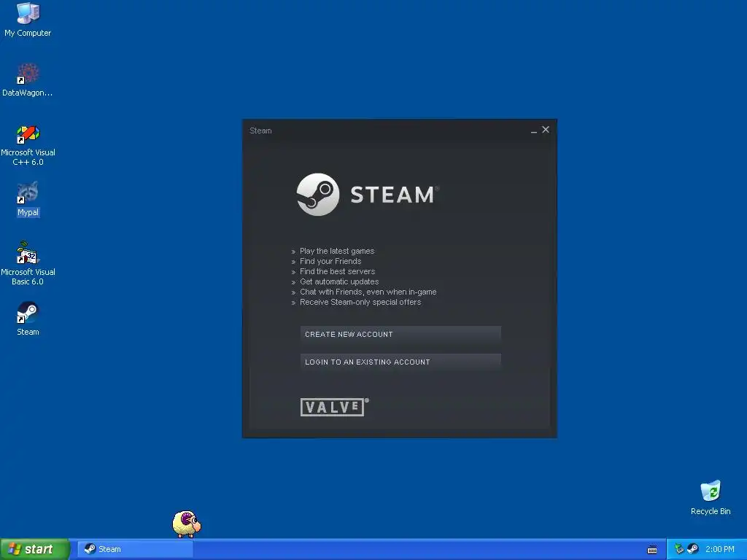Click Login to an Existing Account
Screen dimensions: 747x560
400,362
